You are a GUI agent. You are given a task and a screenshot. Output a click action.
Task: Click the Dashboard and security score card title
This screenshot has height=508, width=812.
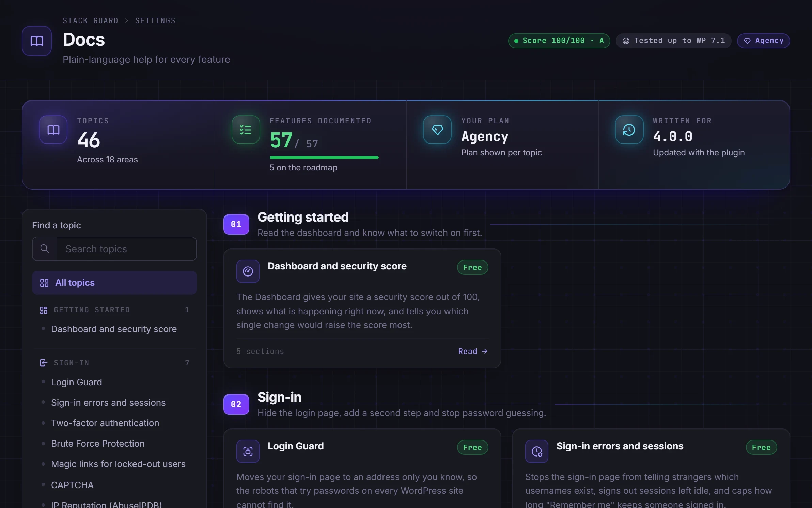[337, 266]
